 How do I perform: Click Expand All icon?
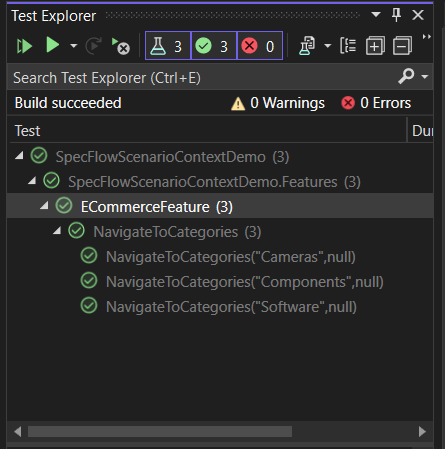coord(375,46)
